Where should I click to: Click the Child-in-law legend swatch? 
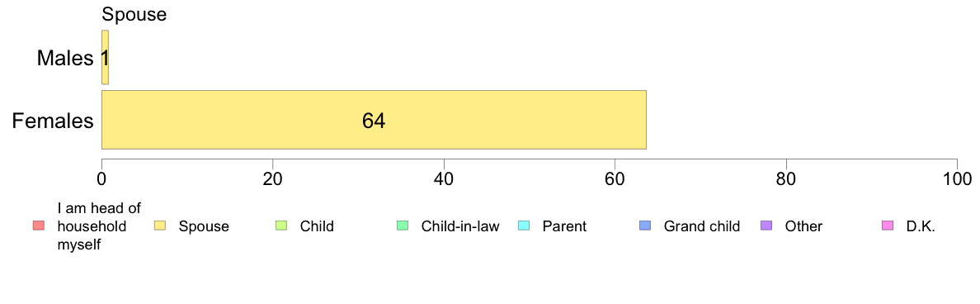[402, 226]
